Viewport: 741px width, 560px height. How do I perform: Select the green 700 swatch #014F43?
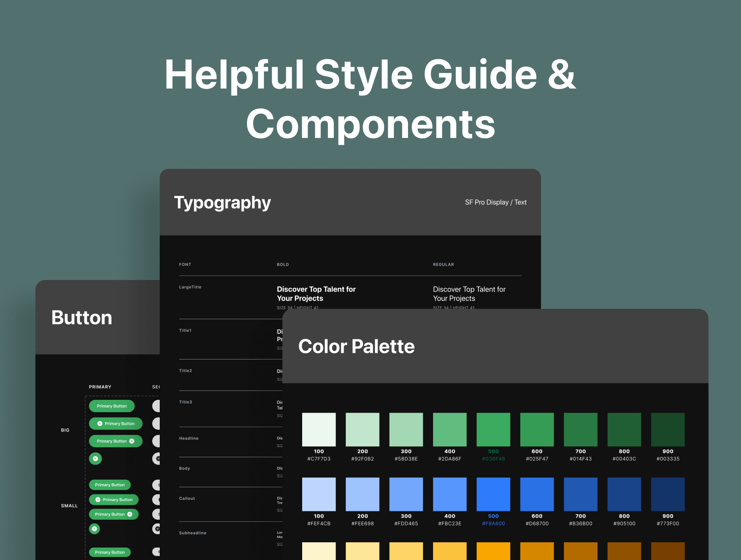pos(581,429)
